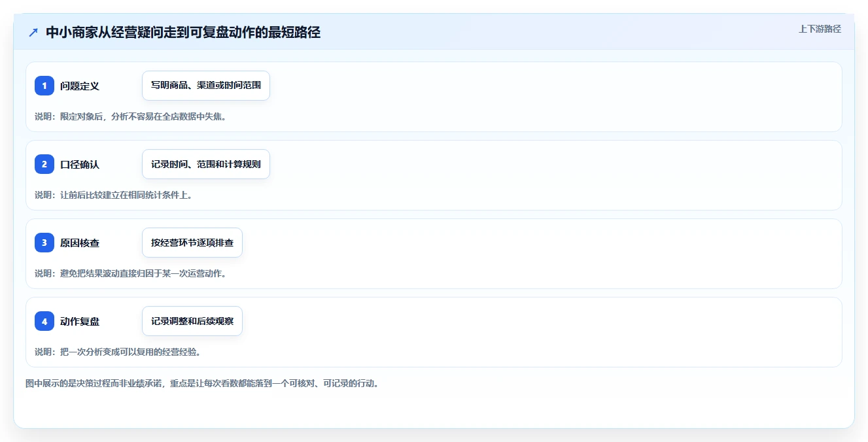This screenshot has height=442, width=868.
Task: Select the step 2 number badge
Action: coord(44,164)
